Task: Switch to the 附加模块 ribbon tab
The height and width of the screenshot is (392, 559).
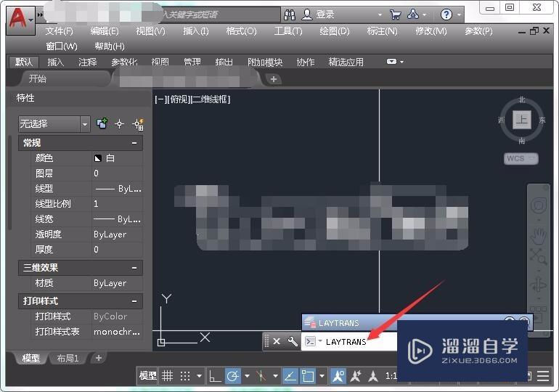Action: [x=265, y=62]
